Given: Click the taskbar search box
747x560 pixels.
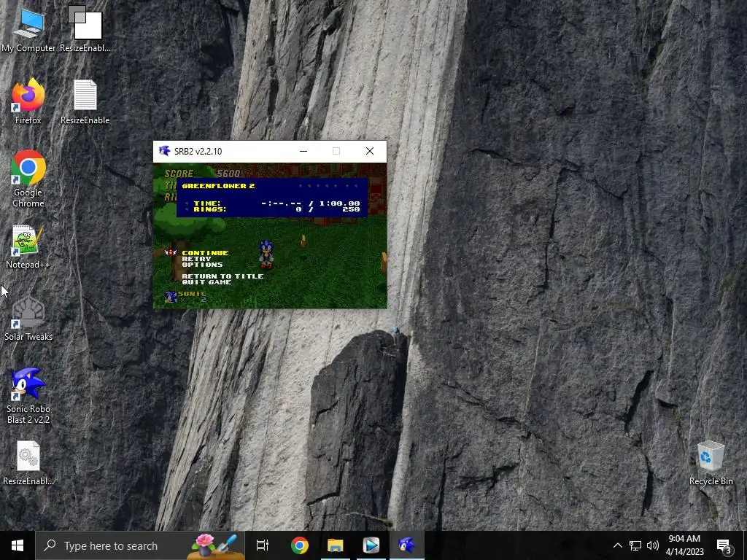Looking at the screenshot, I should pos(140,545).
